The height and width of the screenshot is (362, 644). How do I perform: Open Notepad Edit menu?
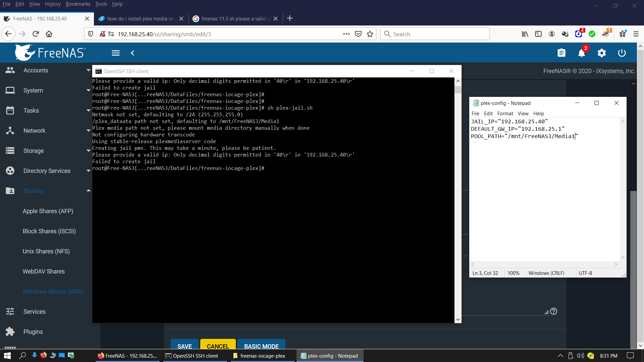pos(488,114)
